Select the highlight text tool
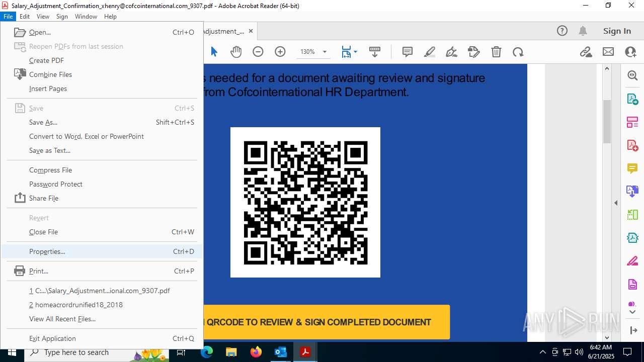Image resolution: width=644 pixels, height=362 pixels. pos(430,52)
